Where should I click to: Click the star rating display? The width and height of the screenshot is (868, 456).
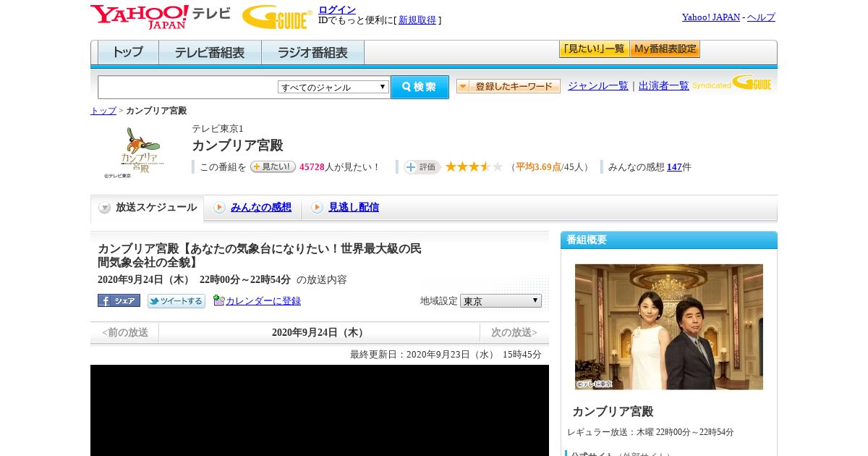[474, 166]
